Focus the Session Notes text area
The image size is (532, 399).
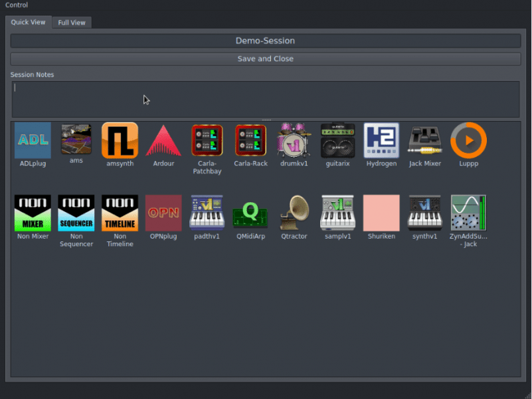266,99
